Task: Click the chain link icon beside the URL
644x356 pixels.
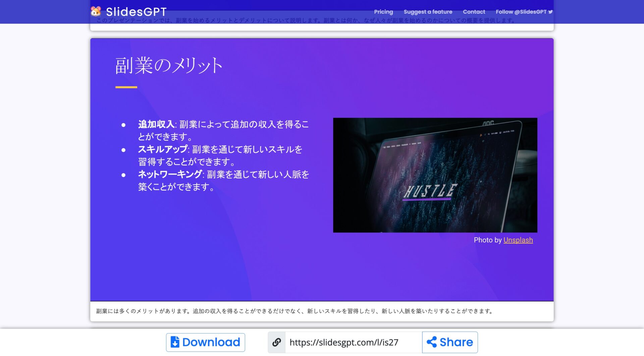Action: tap(276, 342)
